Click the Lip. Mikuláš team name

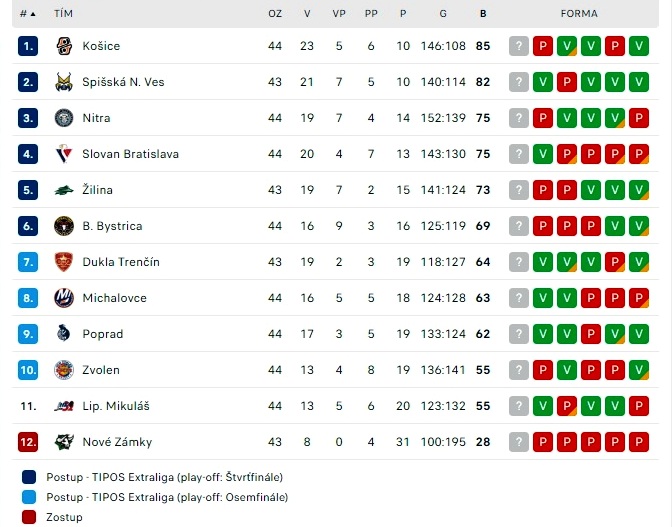(x=116, y=406)
